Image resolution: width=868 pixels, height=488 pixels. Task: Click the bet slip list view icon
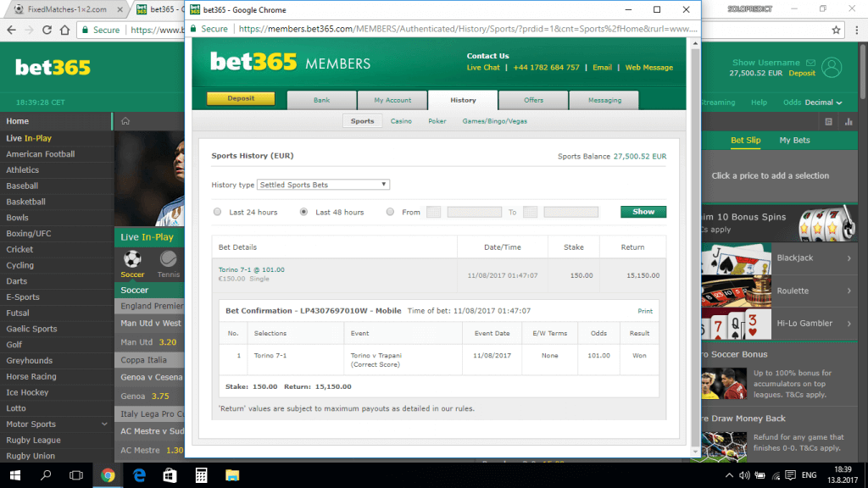pos(829,122)
